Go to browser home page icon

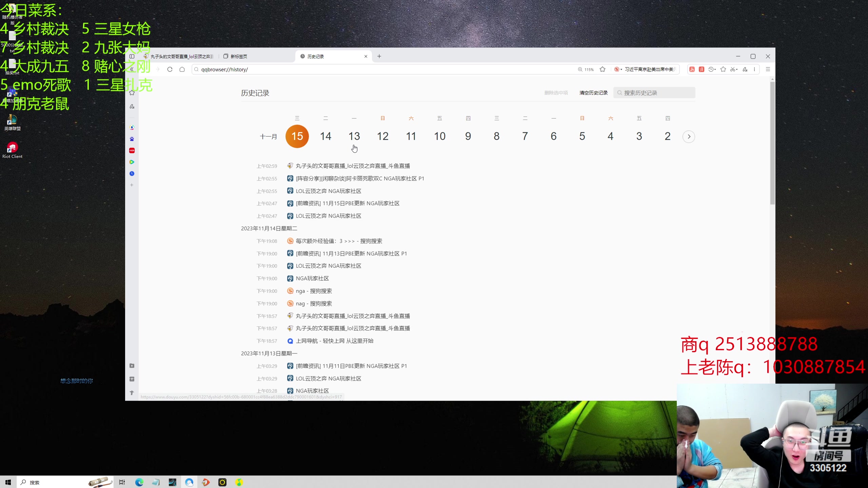[182, 69]
